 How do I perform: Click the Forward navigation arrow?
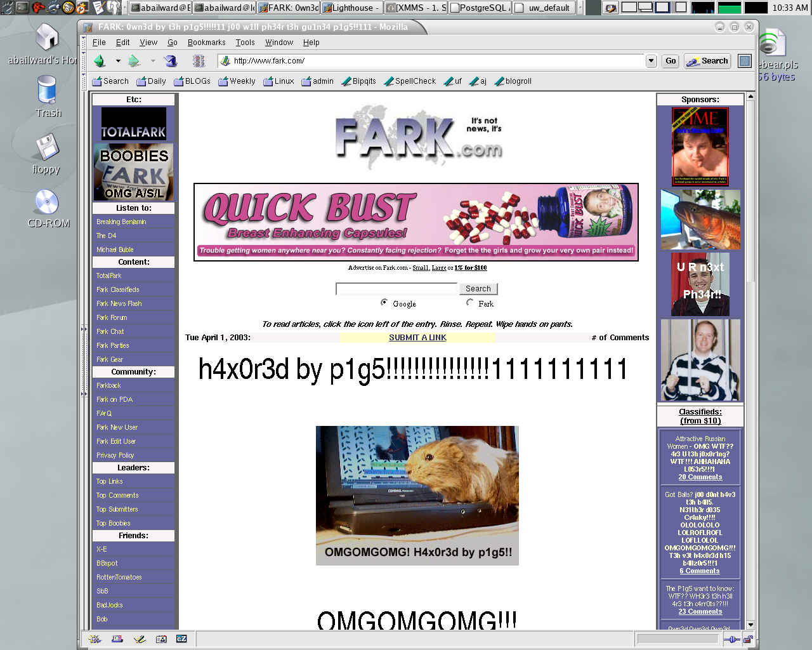[134, 61]
